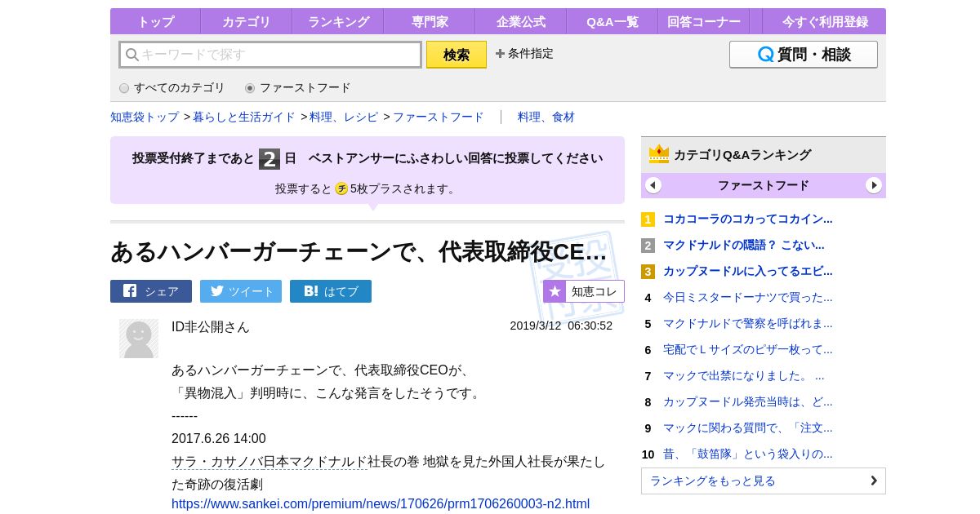
Task: Click the ID非公開さん avatar image
Action: [139, 339]
